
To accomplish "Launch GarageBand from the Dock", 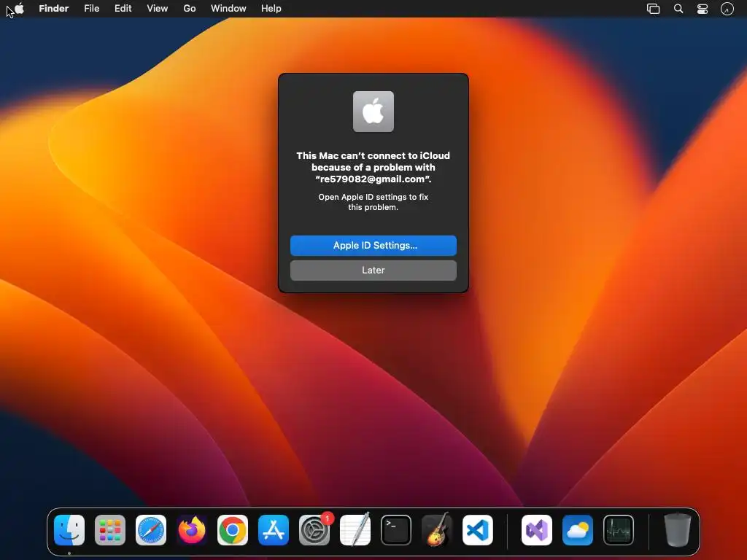I will [x=437, y=530].
